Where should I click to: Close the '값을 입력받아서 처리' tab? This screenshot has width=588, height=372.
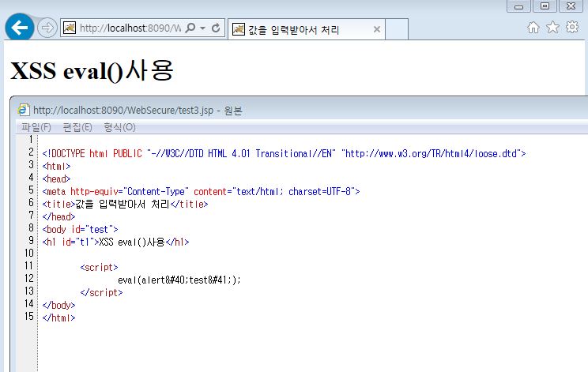pyautogui.click(x=377, y=29)
